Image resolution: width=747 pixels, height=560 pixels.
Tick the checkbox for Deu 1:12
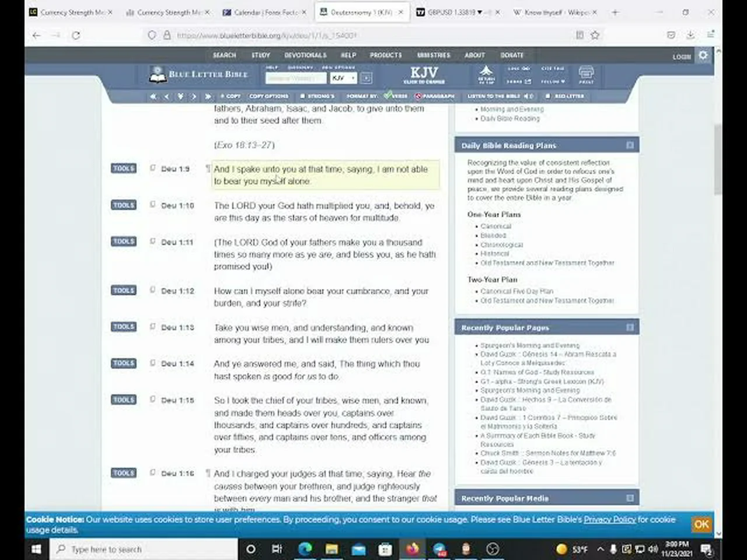click(x=152, y=290)
